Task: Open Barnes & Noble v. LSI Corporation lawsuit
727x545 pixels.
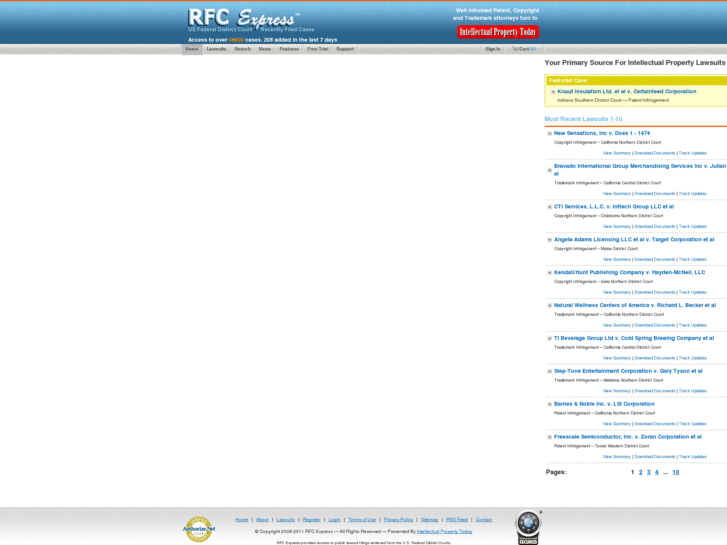Action: coord(604,404)
